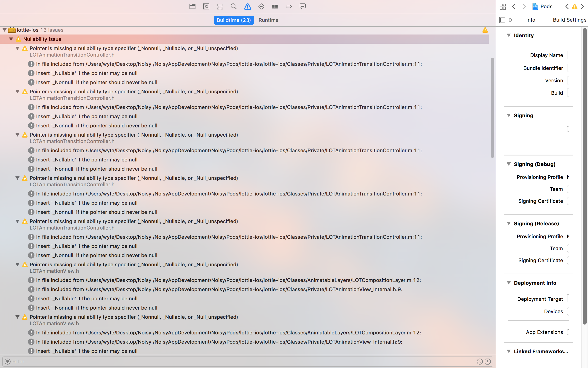Viewport: 588px width, 368px height.
Task: Open the Test navigator diamond icon
Action: [x=261, y=6]
